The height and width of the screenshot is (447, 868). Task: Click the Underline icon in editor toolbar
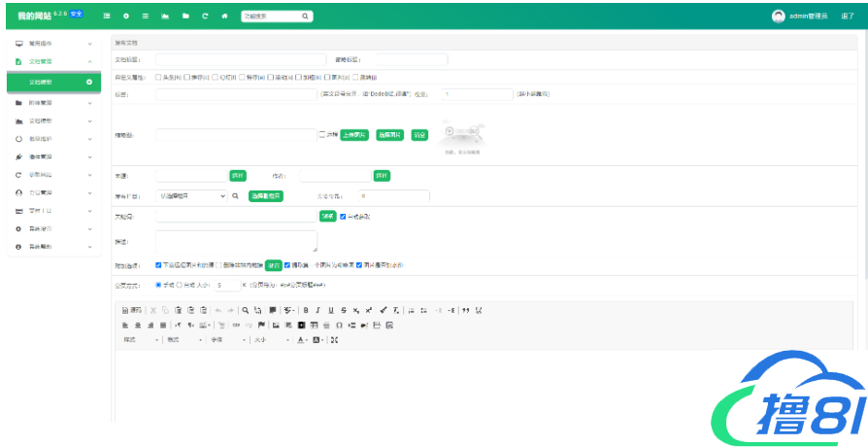click(x=331, y=310)
